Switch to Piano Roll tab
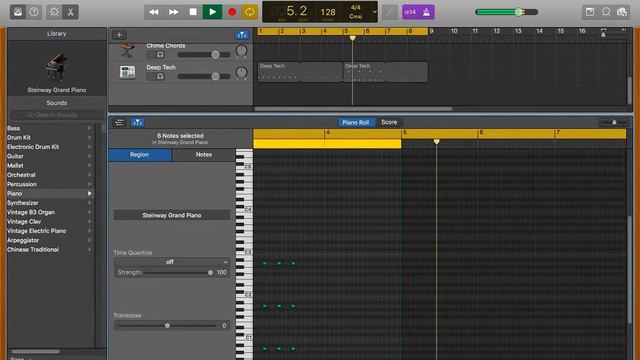 coord(356,122)
